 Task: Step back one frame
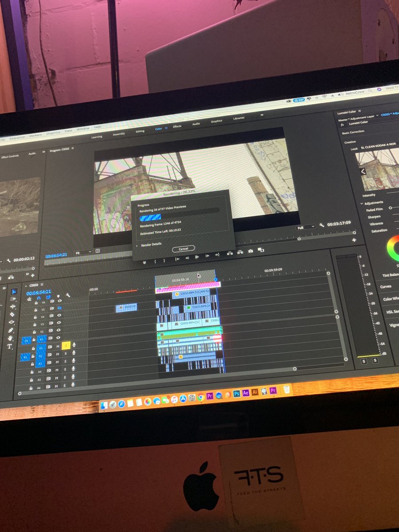pos(187,258)
